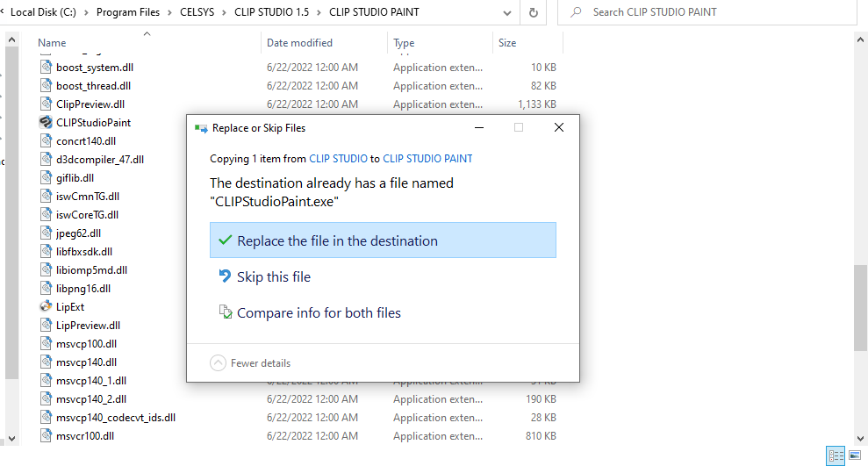Click the file list vertical scrollbar thumb
This screenshot has width=868, height=466.
pyautogui.click(x=860, y=308)
